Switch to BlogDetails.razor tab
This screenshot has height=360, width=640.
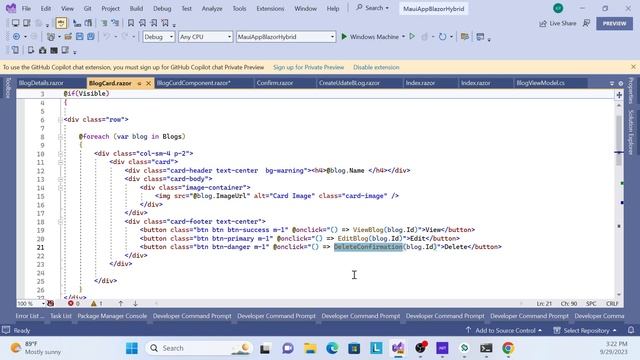[41, 83]
